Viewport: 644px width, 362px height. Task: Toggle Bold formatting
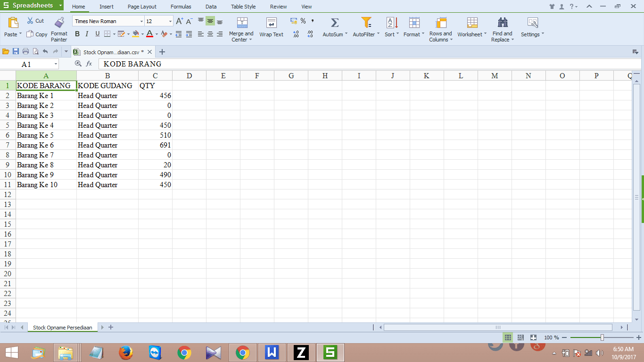[x=77, y=34]
